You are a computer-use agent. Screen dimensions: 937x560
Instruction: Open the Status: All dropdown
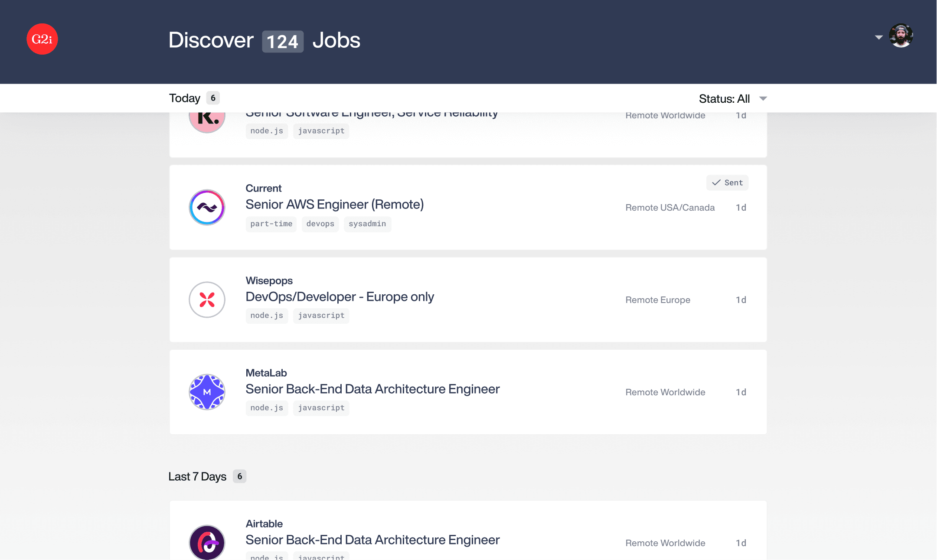click(x=732, y=98)
